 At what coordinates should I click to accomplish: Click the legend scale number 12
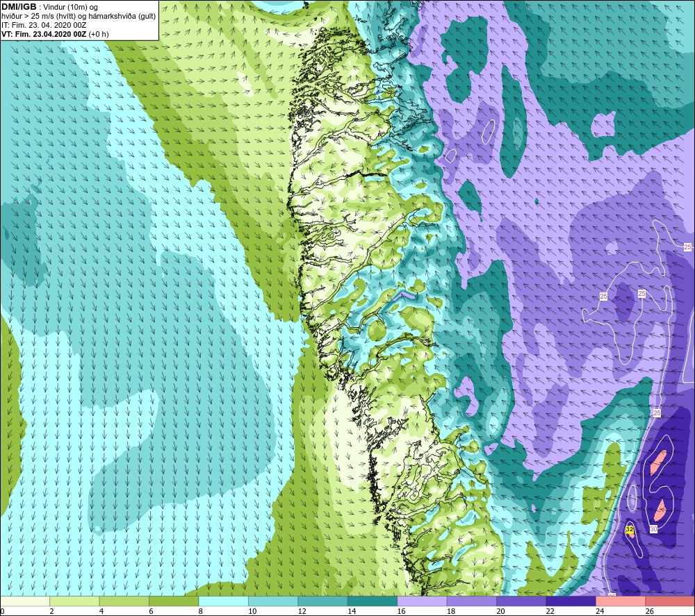click(302, 611)
